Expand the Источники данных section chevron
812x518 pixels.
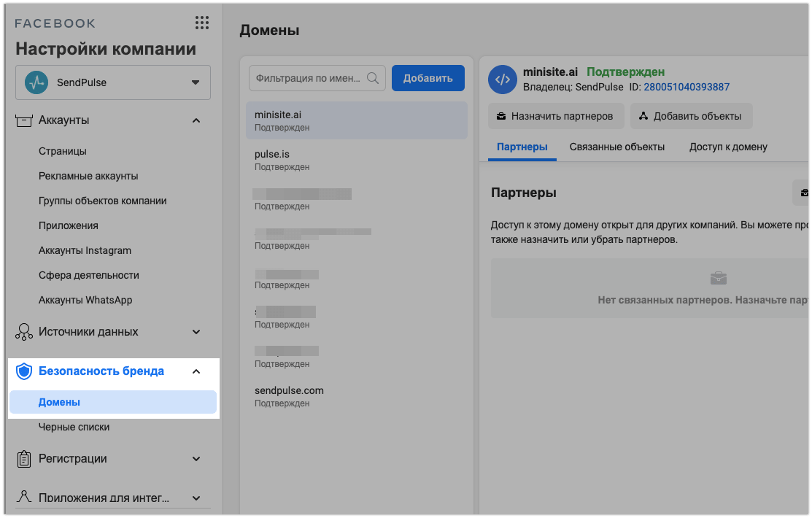tap(196, 332)
